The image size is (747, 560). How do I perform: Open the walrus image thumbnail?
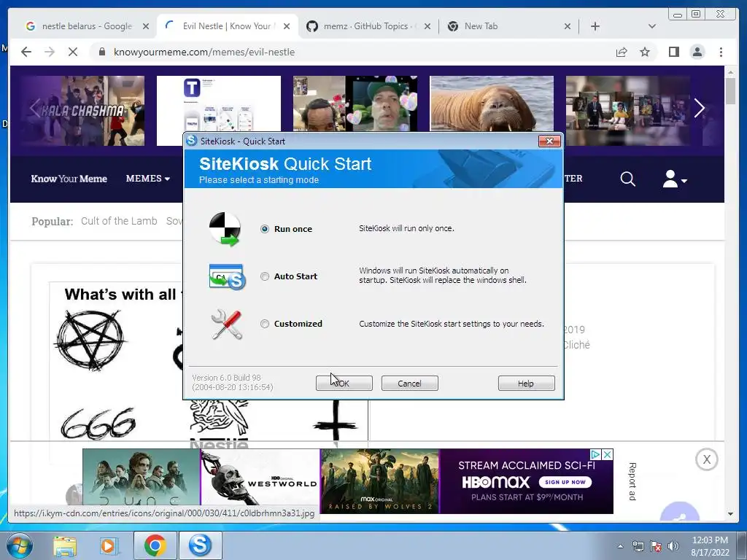coord(492,104)
